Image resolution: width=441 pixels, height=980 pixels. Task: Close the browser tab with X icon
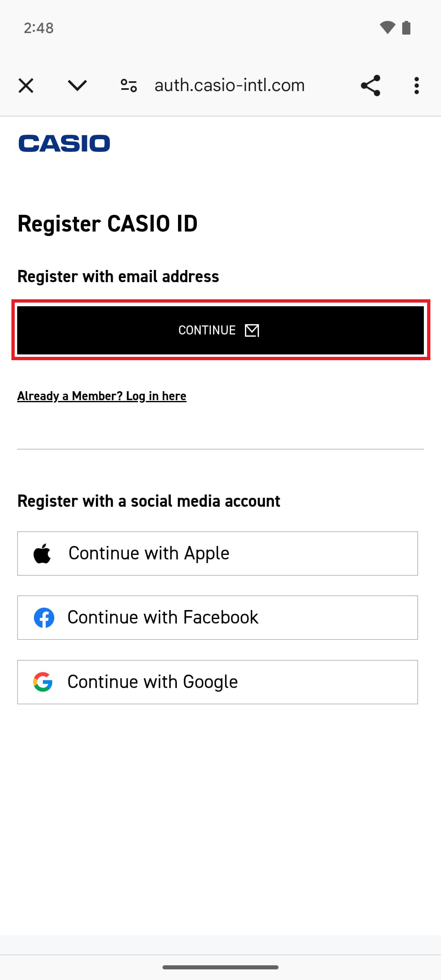(x=26, y=86)
